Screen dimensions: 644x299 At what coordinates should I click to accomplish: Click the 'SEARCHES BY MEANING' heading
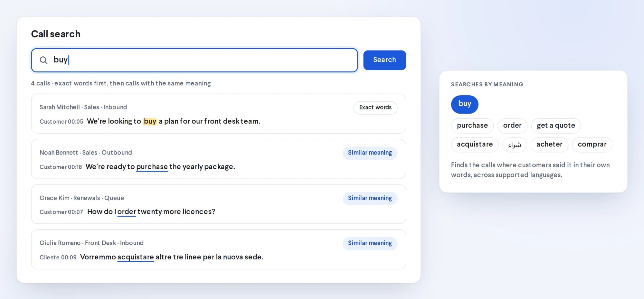tap(487, 84)
